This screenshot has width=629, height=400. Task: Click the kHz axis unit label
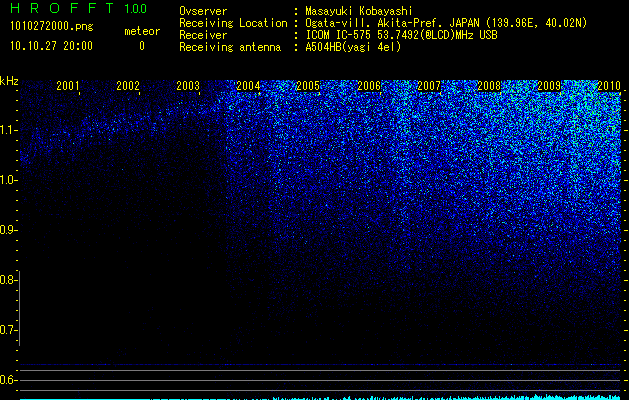pyautogui.click(x=9, y=81)
